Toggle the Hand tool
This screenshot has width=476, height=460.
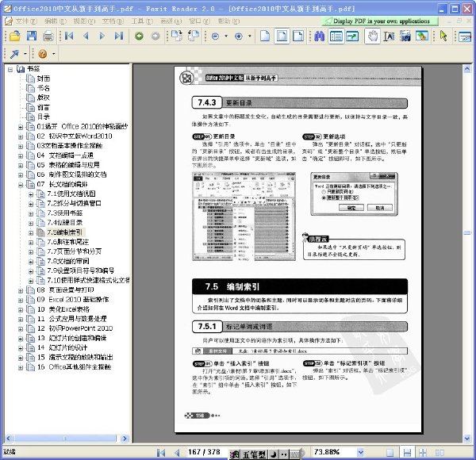coord(372,36)
